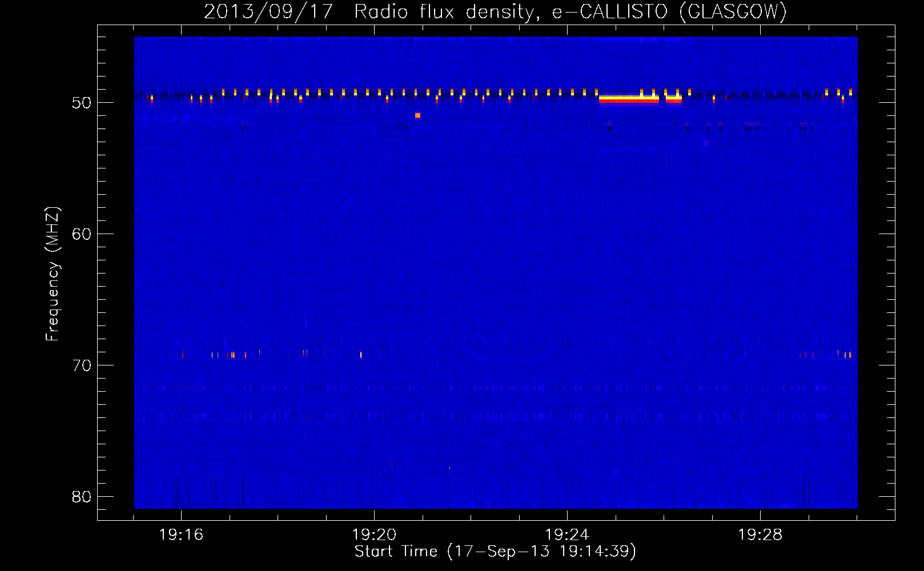Click the 19:24 time tick label
Image resolution: width=924 pixels, height=571 pixels.
pyautogui.click(x=567, y=535)
